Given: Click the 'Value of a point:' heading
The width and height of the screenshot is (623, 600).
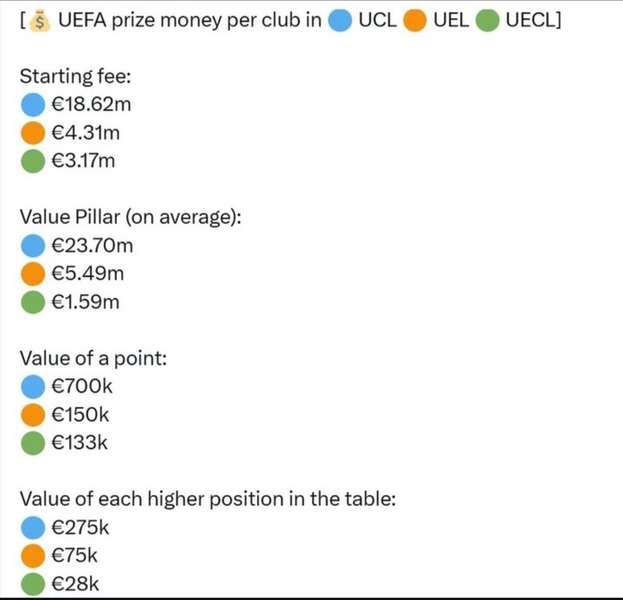Looking at the screenshot, I should click(x=93, y=358).
